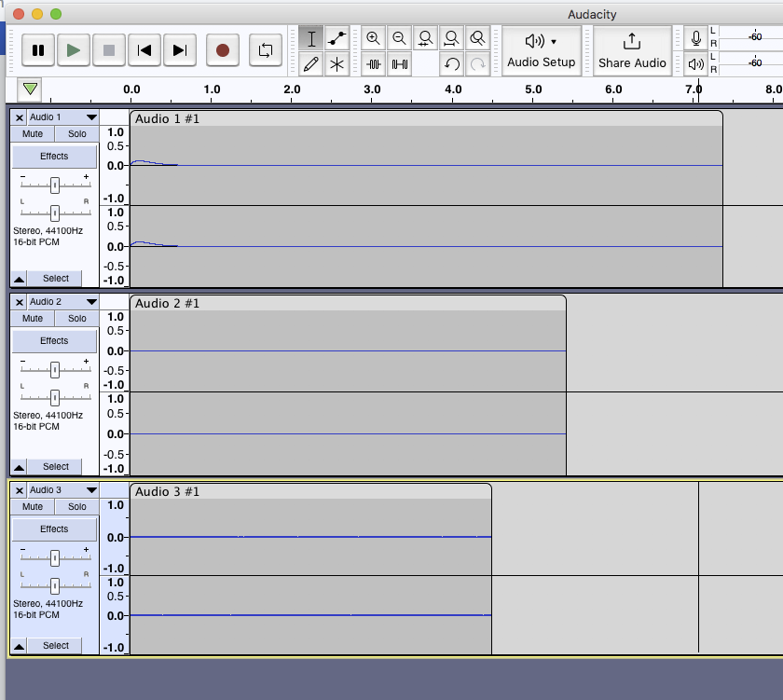Image resolution: width=783 pixels, height=700 pixels.
Task: Click the Record button
Action: pos(222,50)
